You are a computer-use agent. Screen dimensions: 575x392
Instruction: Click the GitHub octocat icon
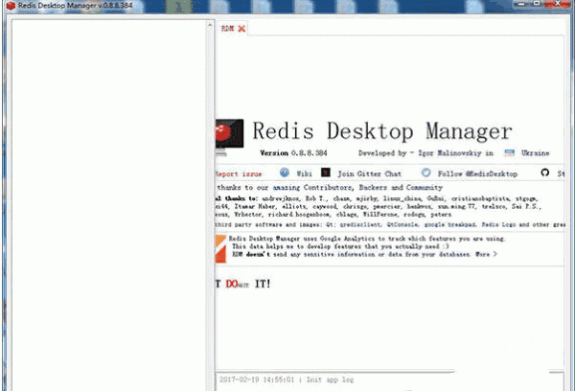(x=545, y=173)
